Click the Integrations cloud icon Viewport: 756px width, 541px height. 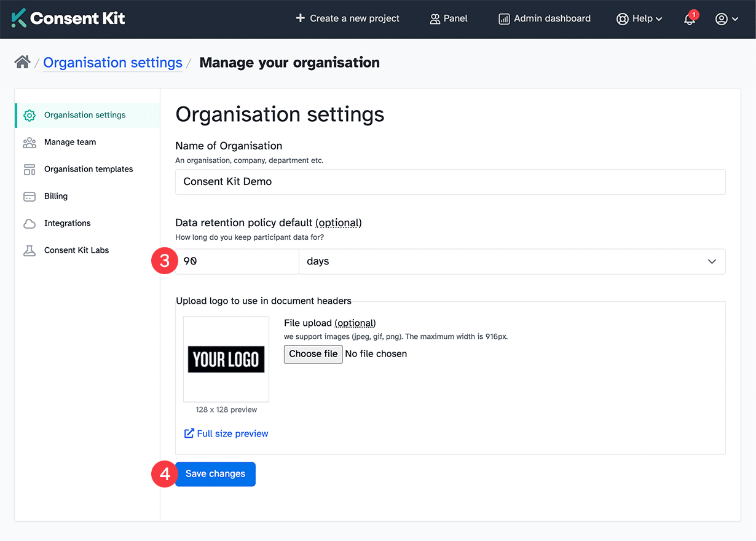pos(30,224)
